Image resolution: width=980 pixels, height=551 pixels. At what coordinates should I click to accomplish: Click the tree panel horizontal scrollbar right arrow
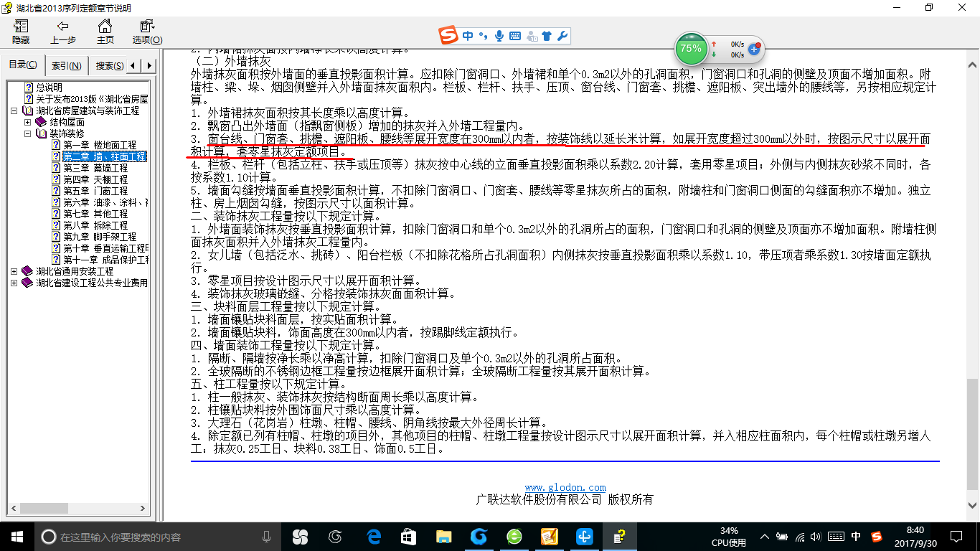coord(142,508)
